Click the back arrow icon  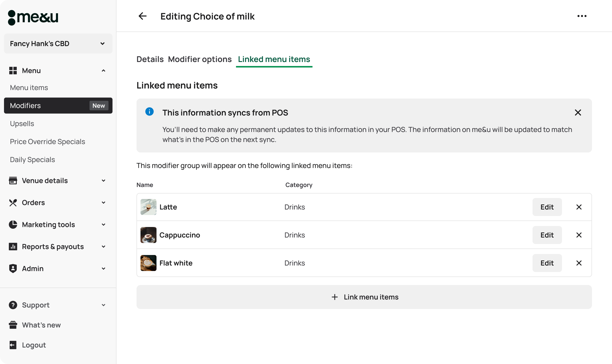[142, 16]
